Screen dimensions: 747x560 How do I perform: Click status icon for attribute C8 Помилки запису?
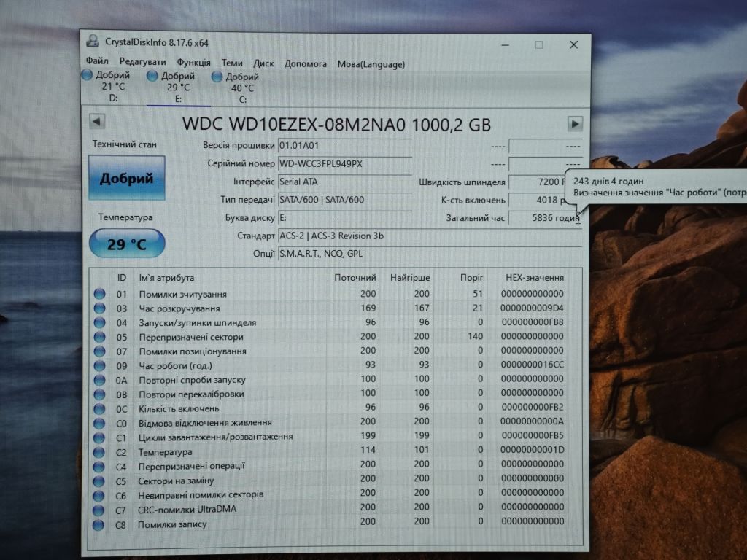[98, 525]
